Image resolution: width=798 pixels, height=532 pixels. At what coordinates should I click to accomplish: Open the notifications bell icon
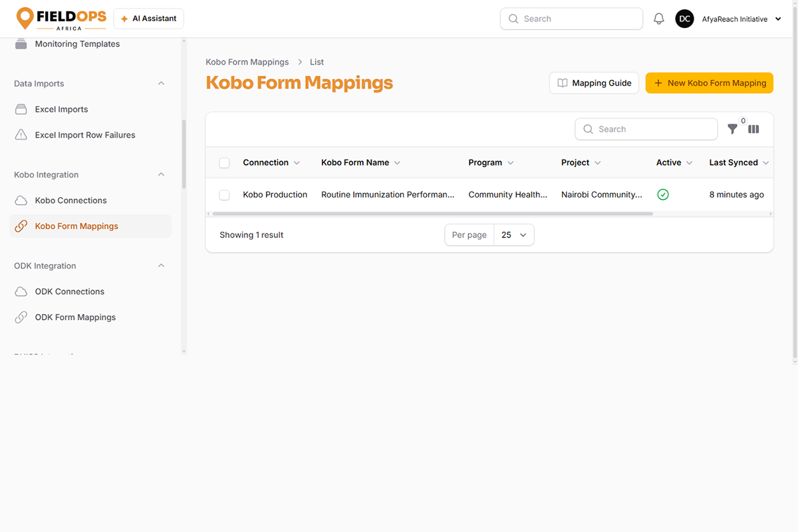coord(659,19)
